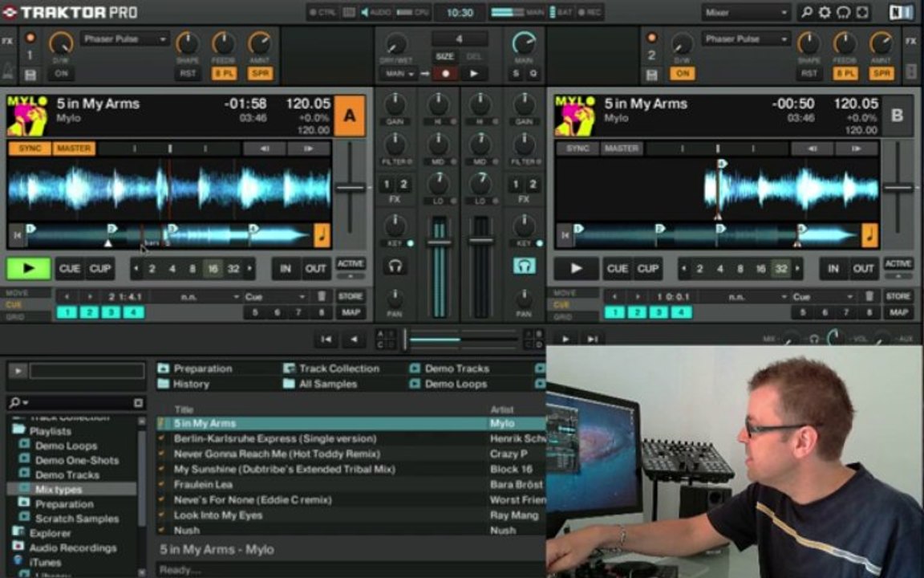Adjust the crossfader
Viewport: 924px width, 578px height.
click(x=405, y=340)
